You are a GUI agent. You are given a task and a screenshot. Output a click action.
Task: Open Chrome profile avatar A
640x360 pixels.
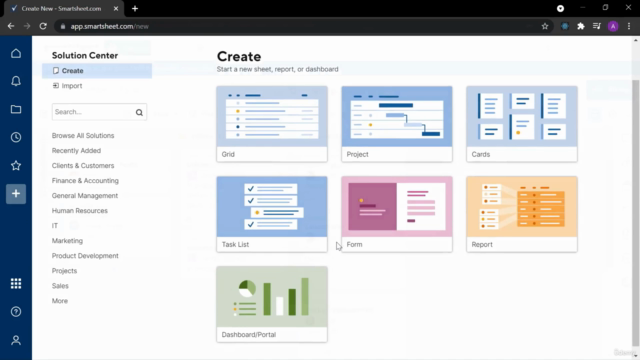click(x=613, y=26)
